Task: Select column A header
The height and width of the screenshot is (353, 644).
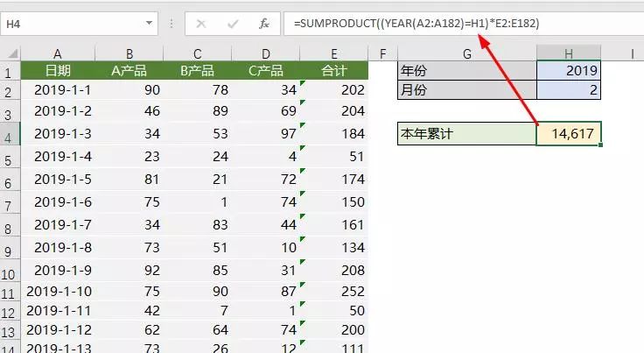Action: 58,53
